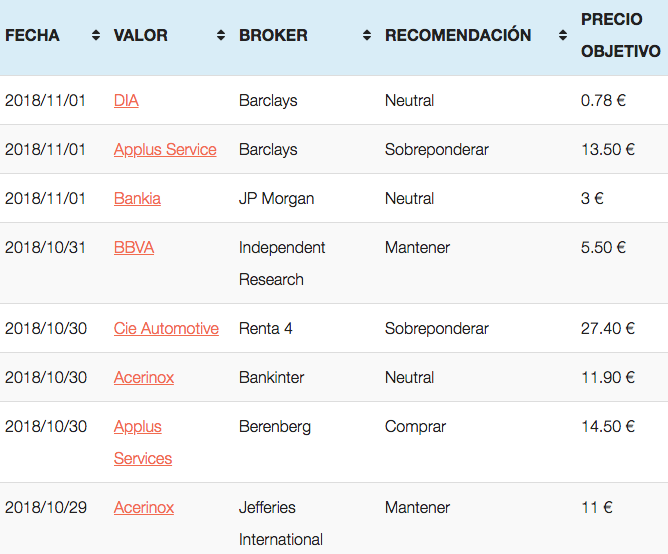Select the FECHA column header
Screen dimensions: 668x554
[x=32, y=35]
